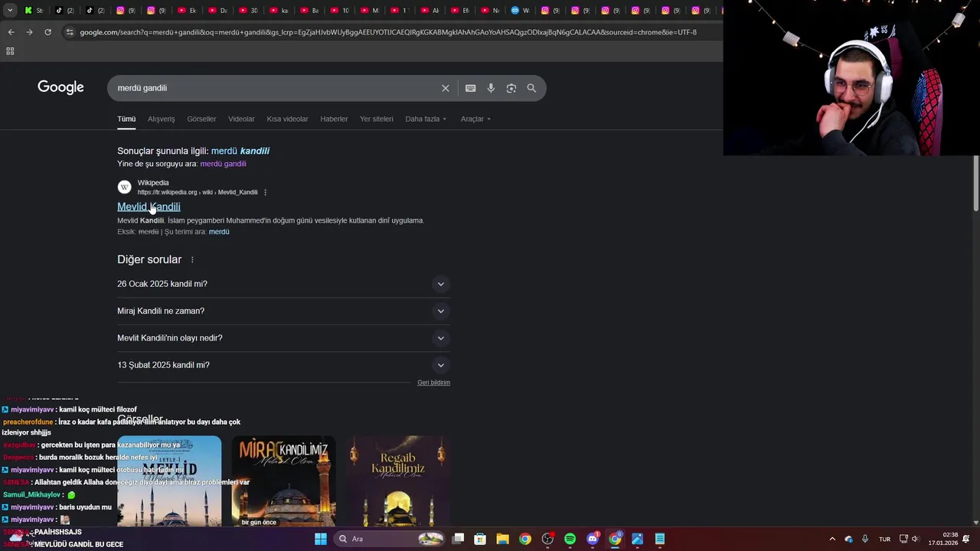Open the Windows Start menu
This screenshot has width=980, height=551.
click(321, 539)
